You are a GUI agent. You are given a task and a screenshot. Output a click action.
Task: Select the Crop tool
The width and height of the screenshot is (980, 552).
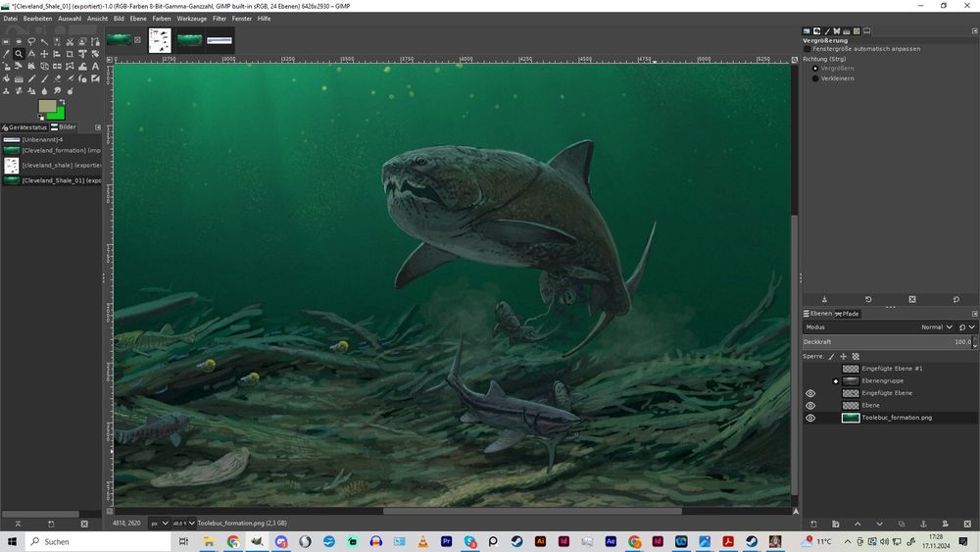pos(70,54)
